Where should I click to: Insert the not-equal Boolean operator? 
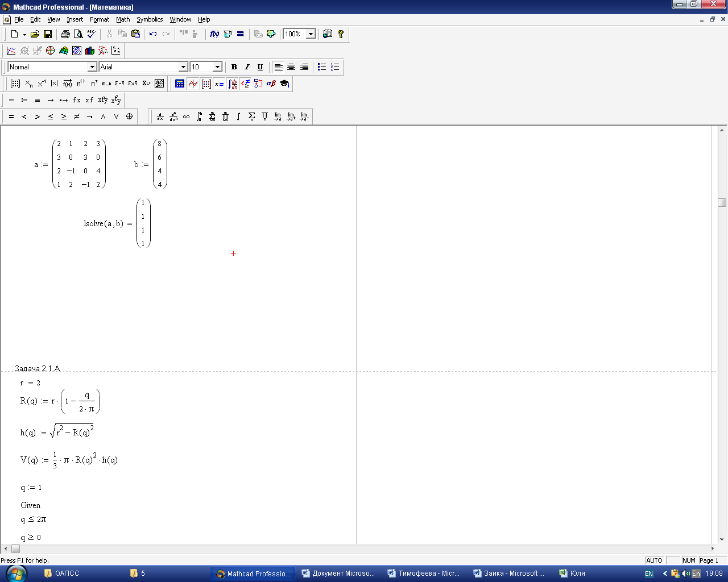[x=77, y=117]
